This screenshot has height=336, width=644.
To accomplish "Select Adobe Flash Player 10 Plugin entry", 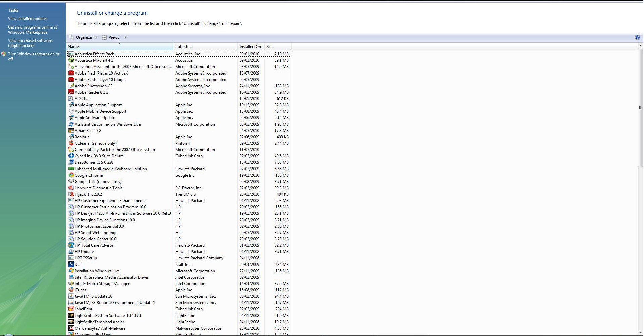I will (179, 80).
